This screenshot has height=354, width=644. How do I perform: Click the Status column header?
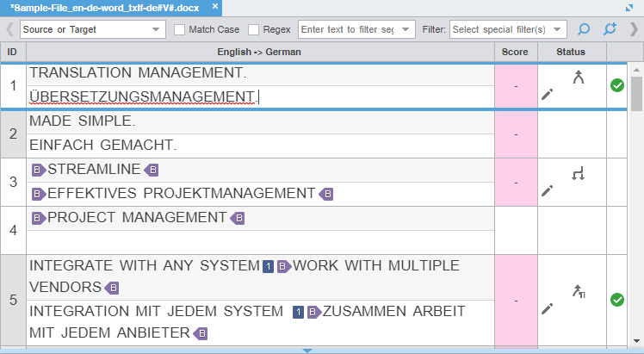pyautogui.click(x=571, y=53)
